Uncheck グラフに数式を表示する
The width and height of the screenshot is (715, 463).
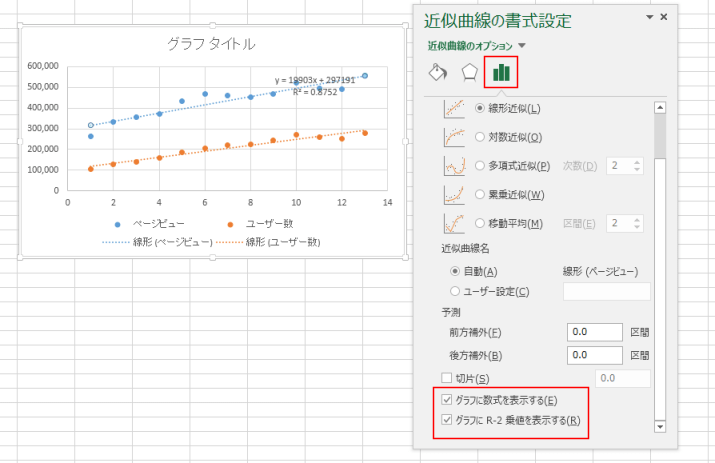446,400
